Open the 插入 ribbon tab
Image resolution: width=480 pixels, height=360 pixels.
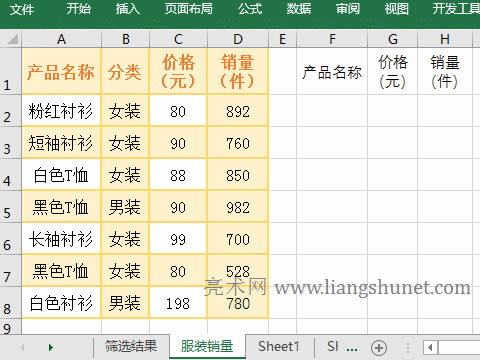tap(128, 9)
